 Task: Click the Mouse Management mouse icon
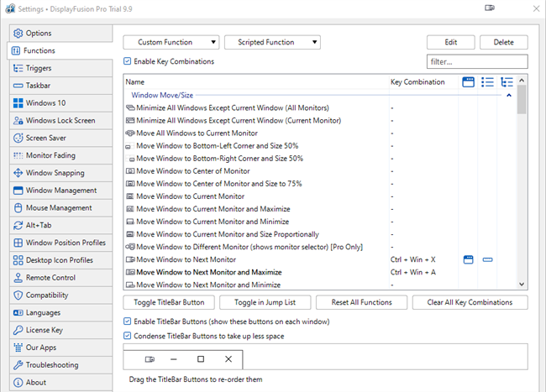18,207
